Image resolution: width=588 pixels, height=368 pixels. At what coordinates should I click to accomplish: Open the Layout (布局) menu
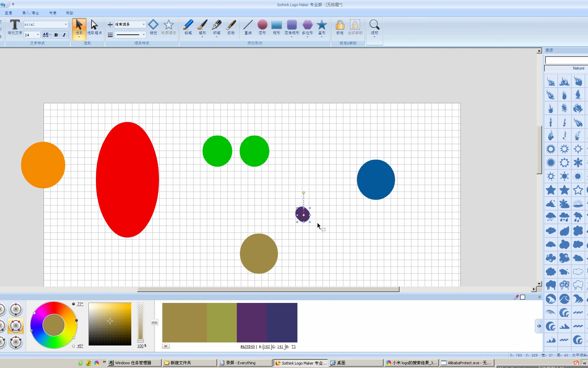pyautogui.click(x=53, y=13)
